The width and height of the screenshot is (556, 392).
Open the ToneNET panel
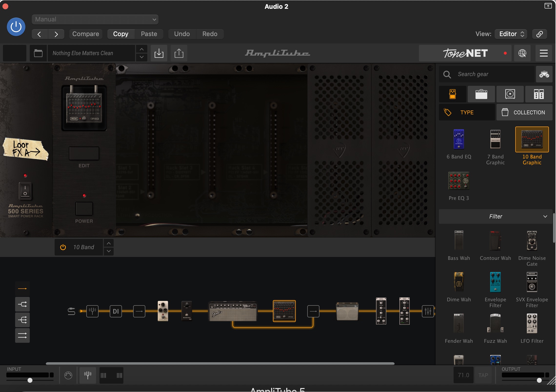coord(465,53)
